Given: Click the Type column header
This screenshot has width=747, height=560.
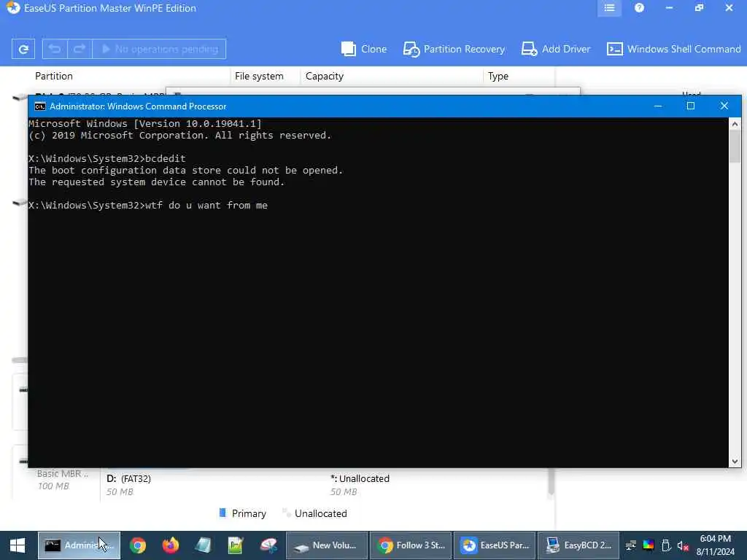Looking at the screenshot, I should [498, 76].
